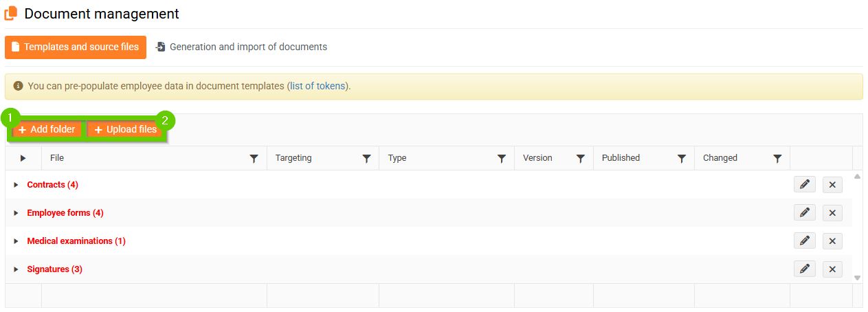Edit the Contracts folder with pencil icon
This screenshot has width=868, height=312.
[x=804, y=184]
